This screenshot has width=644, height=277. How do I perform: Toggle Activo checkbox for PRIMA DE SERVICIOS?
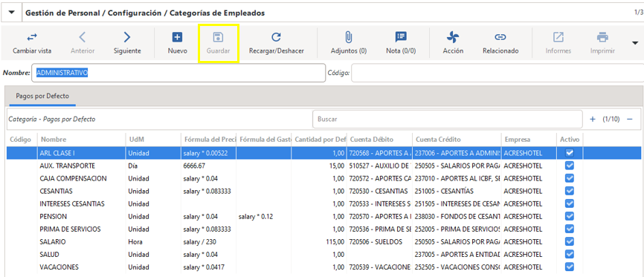[x=570, y=229]
